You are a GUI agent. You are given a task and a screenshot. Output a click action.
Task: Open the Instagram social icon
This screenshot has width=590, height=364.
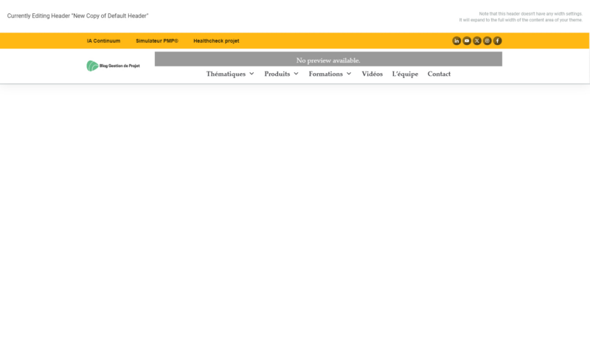coord(487,41)
